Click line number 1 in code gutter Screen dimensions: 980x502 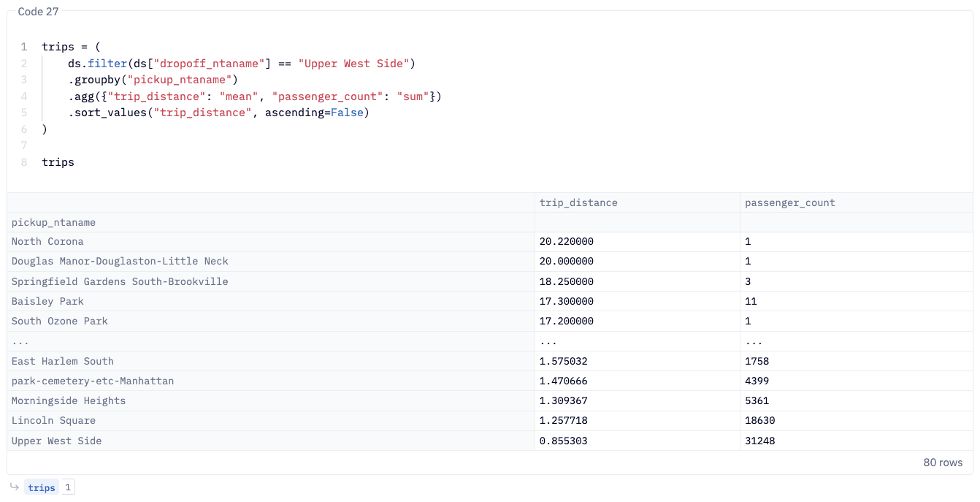(24, 47)
